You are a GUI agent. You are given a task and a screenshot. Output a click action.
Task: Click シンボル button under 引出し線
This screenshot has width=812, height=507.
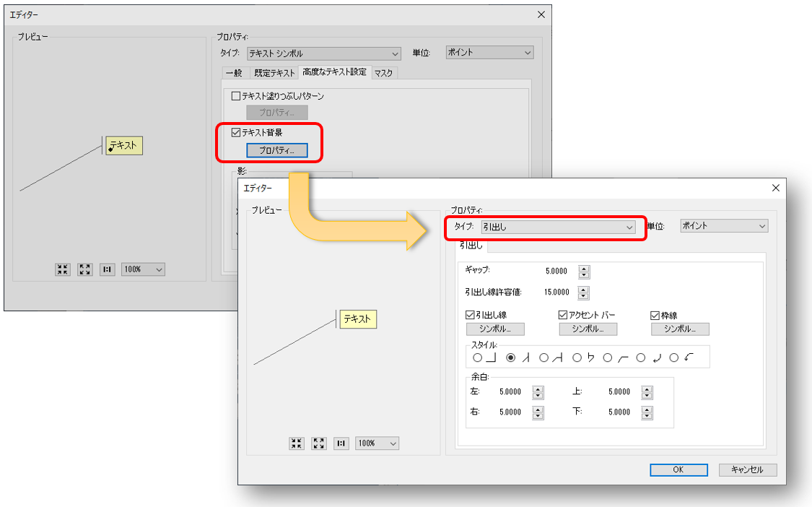pos(495,329)
